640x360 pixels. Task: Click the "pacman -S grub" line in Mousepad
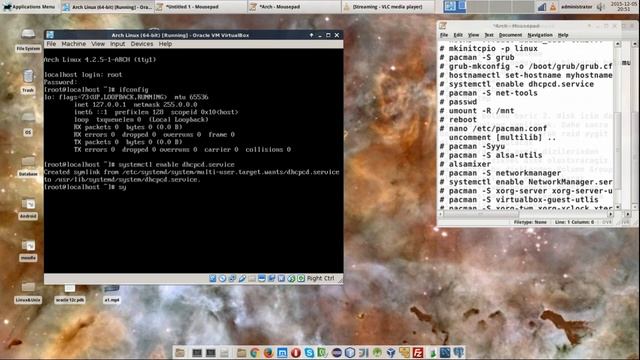coord(477,57)
